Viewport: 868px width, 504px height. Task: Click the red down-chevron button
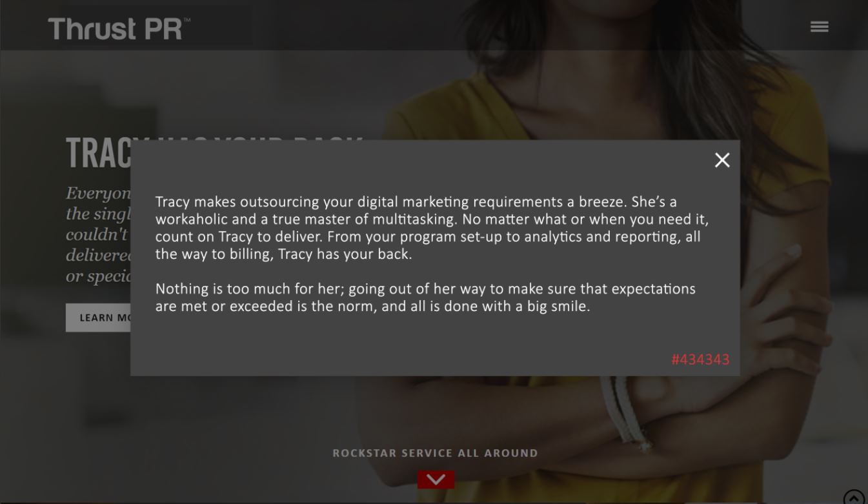(436, 479)
